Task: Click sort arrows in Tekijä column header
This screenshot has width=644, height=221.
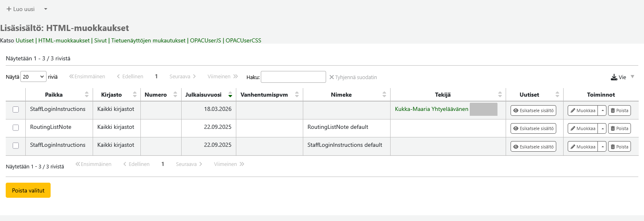Action: pyautogui.click(x=500, y=95)
